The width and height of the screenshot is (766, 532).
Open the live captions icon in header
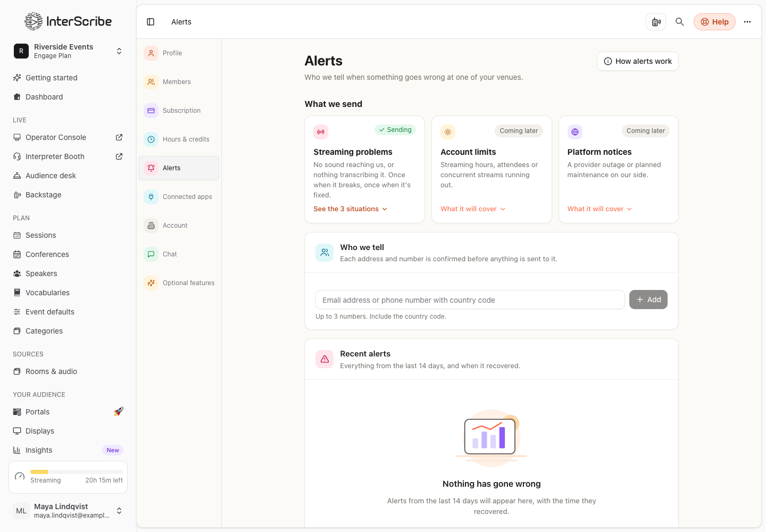click(x=656, y=22)
